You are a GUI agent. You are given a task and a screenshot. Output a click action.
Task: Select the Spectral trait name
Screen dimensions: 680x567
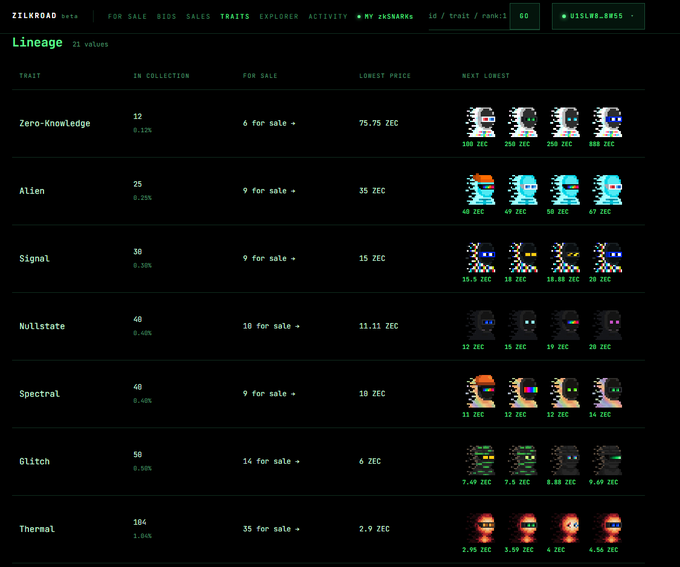[x=39, y=394]
